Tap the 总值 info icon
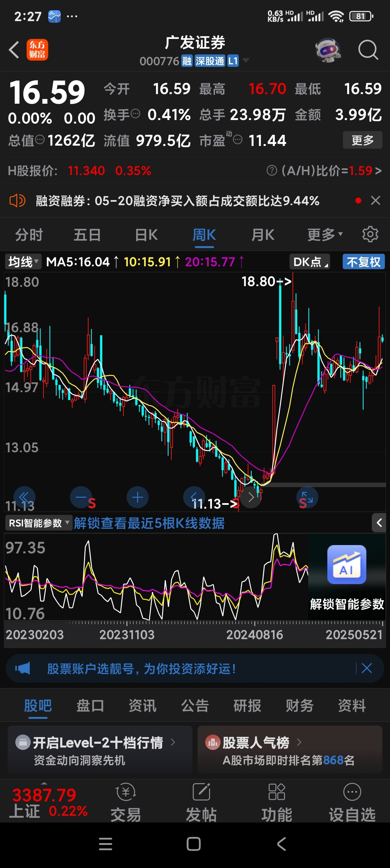390x868 pixels. click(x=40, y=140)
